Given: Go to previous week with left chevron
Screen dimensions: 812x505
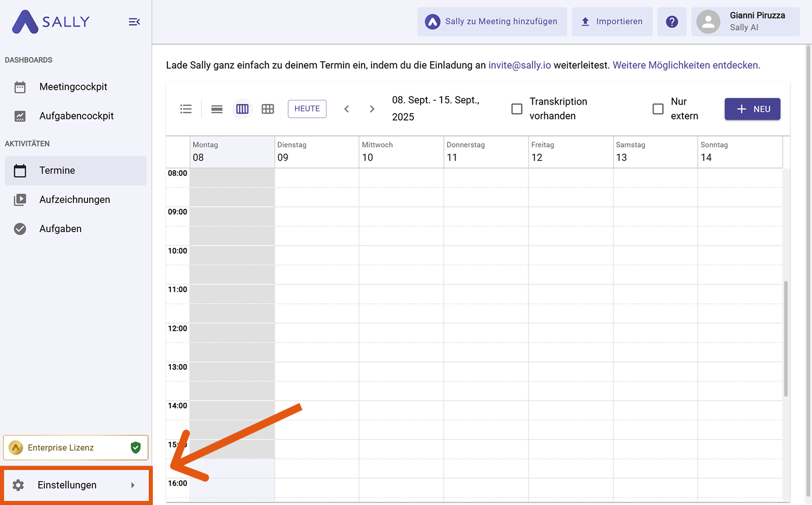Looking at the screenshot, I should (x=346, y=109).
